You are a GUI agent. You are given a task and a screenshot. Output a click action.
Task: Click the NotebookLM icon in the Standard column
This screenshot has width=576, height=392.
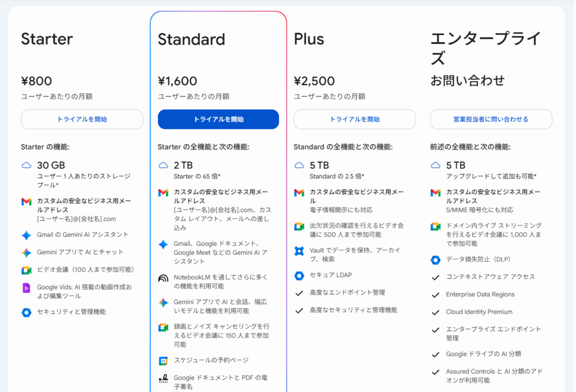pos(163,278)
